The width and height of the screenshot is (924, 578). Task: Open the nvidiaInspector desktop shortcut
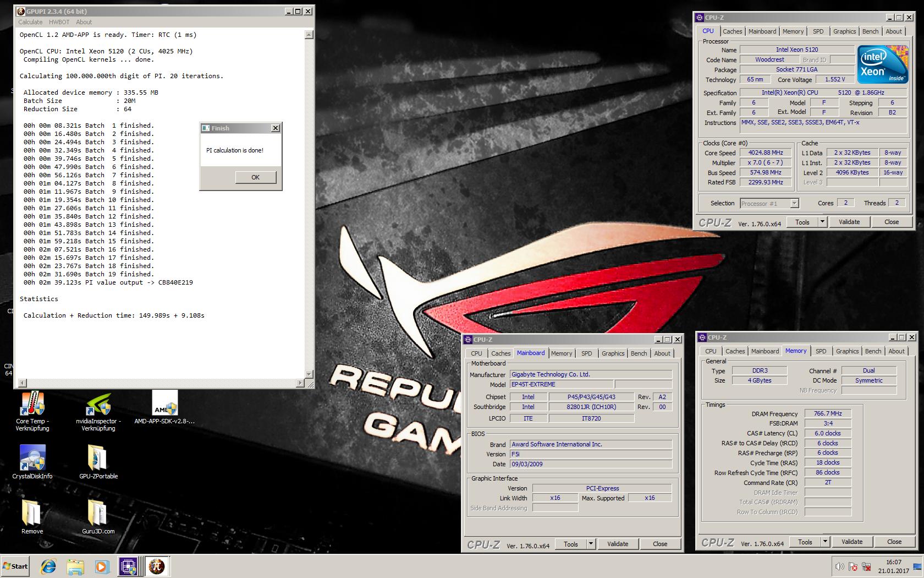pos(98,411)
